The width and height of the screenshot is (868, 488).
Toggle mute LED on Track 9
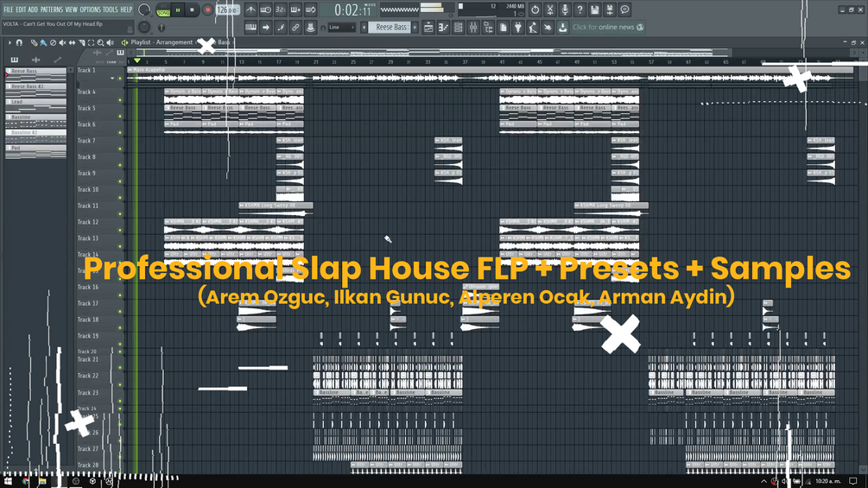(x=120, y=181)
